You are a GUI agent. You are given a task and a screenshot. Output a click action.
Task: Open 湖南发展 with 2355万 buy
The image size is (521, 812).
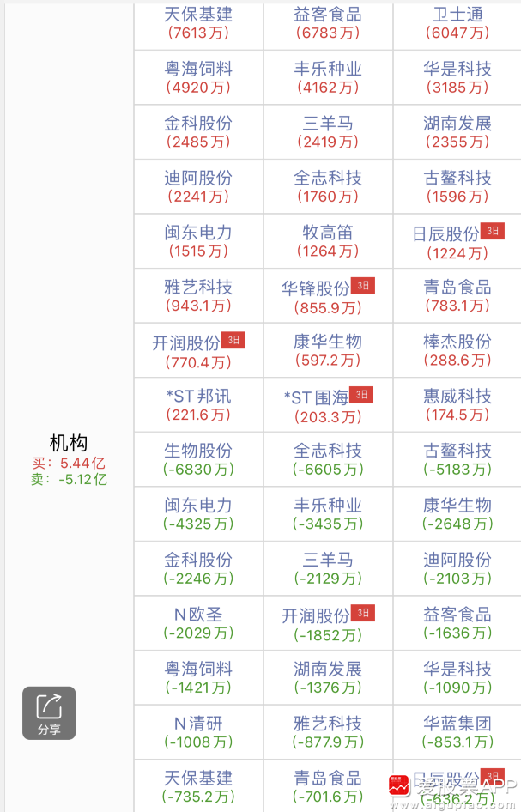coord(457,132)
